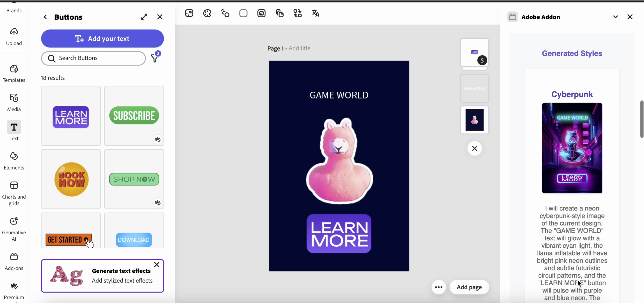Click the Add your text button
Image resolution: width=644 pixels, height=303 pixels.
point(103,39)
